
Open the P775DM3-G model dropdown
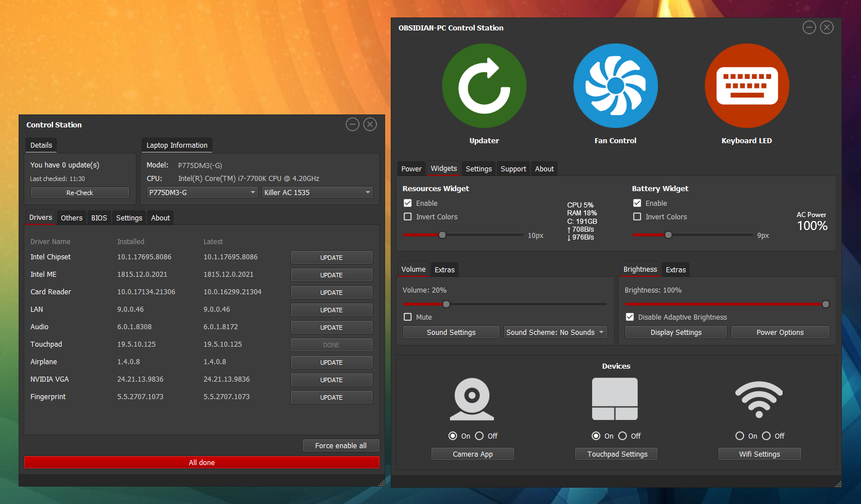point(202,192)
